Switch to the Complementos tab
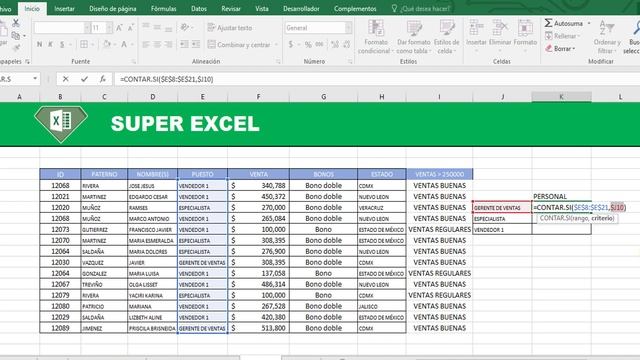This screenshot has height=360, width=640. coord(355,9)
